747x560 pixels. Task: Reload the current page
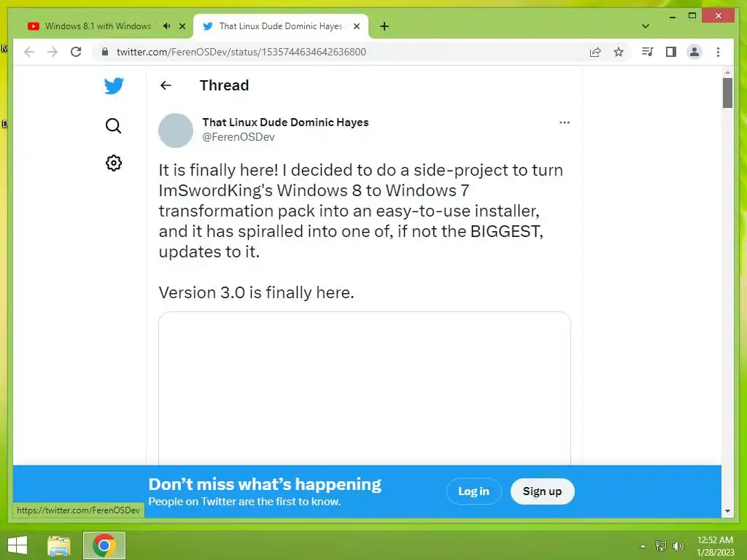76,52
